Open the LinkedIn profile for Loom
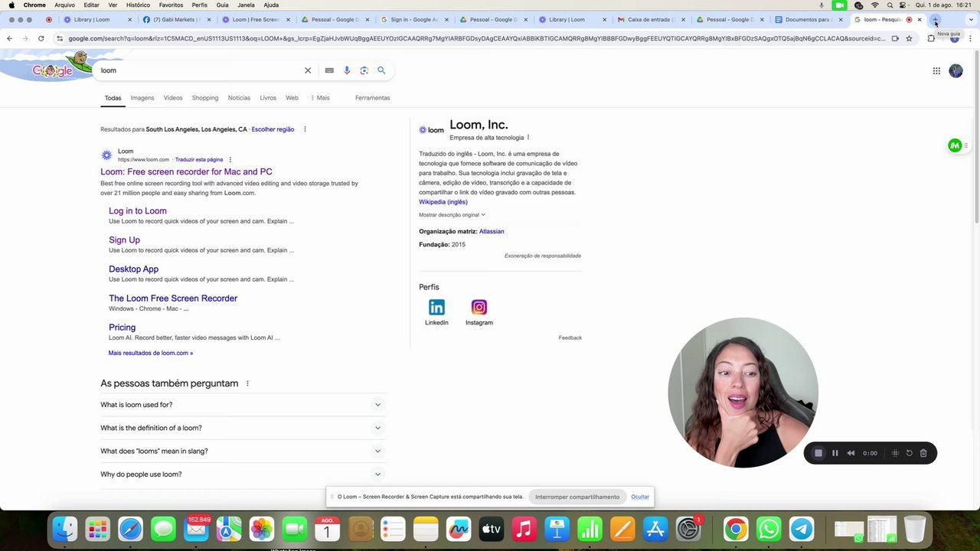This screenshot has width=980, height=551. pos(436,312)
